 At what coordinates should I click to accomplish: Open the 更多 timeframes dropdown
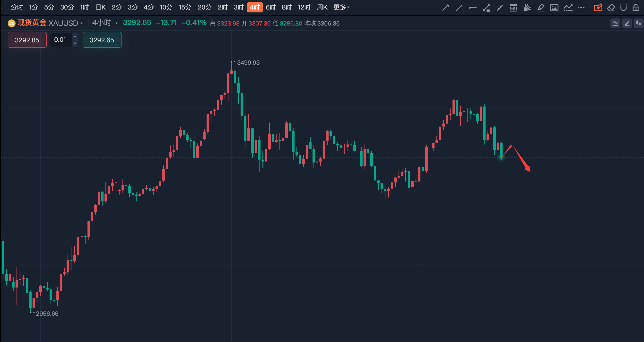click(x=341, y=8)
